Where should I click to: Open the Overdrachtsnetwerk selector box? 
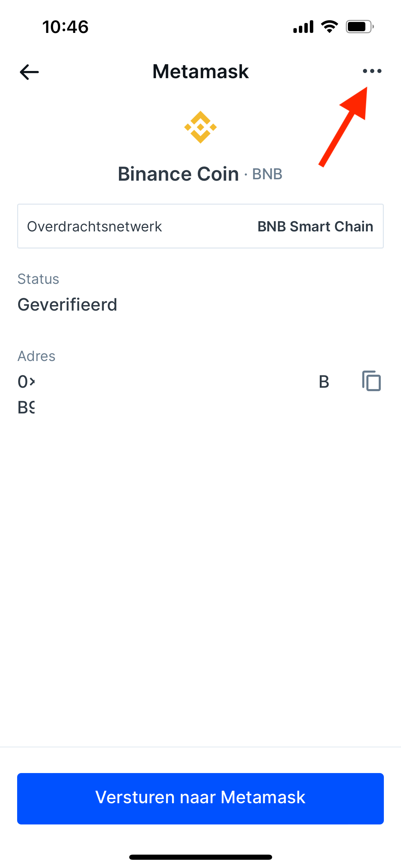(x=200, y=226)
